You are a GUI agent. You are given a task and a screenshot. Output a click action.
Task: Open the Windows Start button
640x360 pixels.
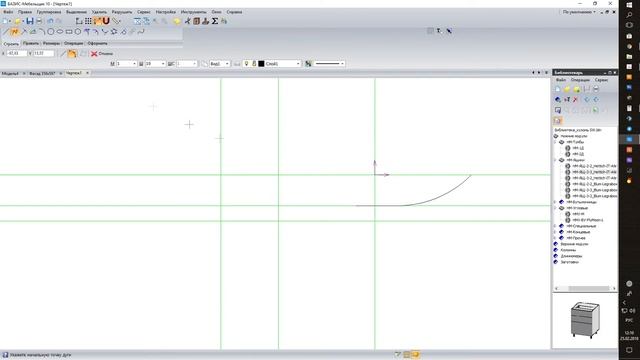[x=629, y=4]
